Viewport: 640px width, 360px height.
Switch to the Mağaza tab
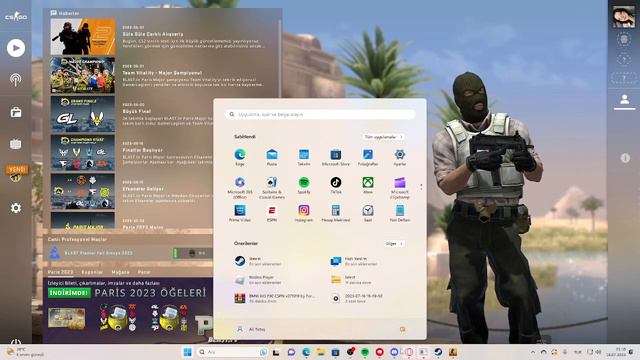coord(120,272)
